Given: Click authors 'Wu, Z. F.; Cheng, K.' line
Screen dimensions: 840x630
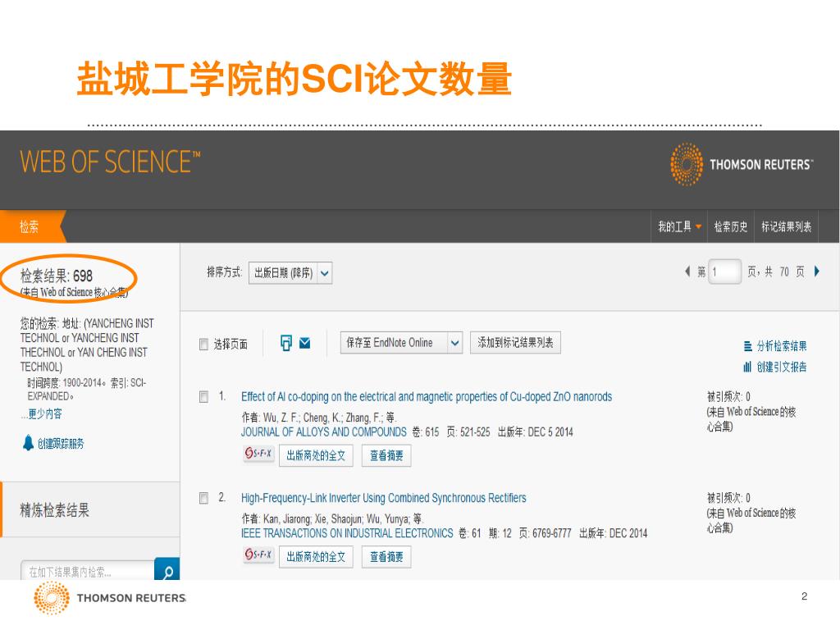Looking at the screenshot, I should pos(319,418).
